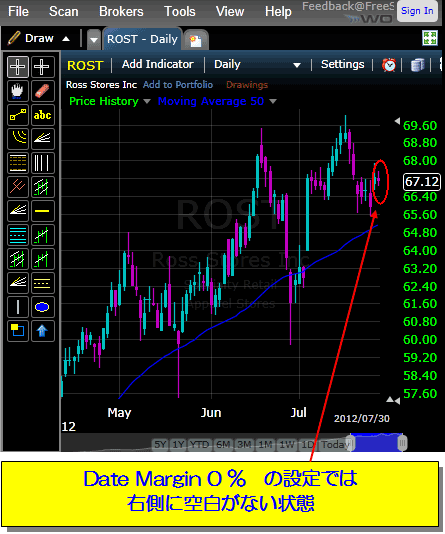The height and width of the screenshot is (534, 445).
Task: Toggle the Draw toolbar panel
Action: [x=39, y=38]
